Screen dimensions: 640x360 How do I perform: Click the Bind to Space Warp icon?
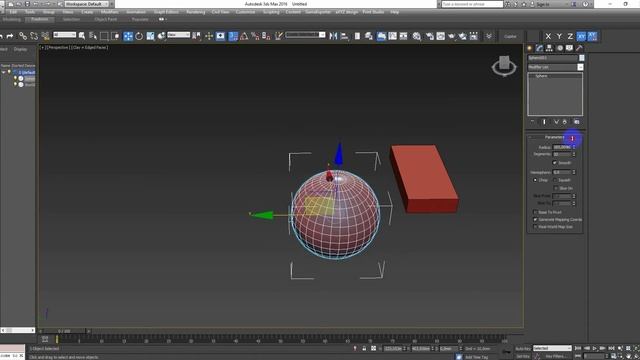[45, 36]
